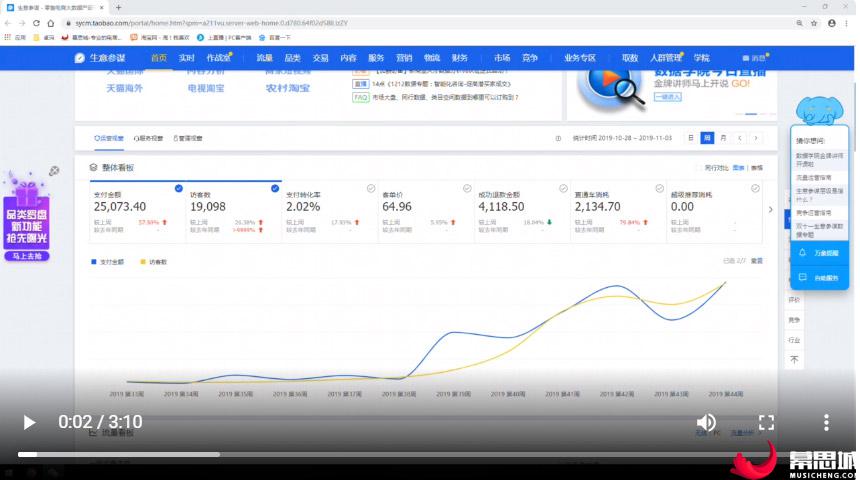Open the 人群管理 nav menu

(666, 58)
